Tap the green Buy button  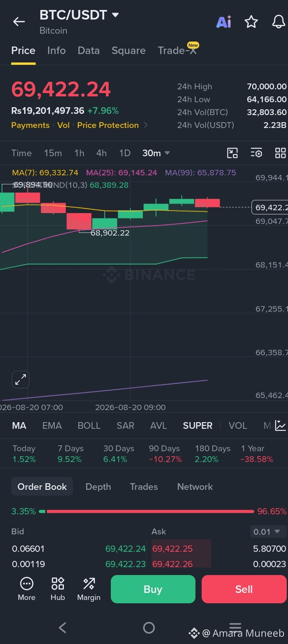pyautogui.click(x=153, y=589)
